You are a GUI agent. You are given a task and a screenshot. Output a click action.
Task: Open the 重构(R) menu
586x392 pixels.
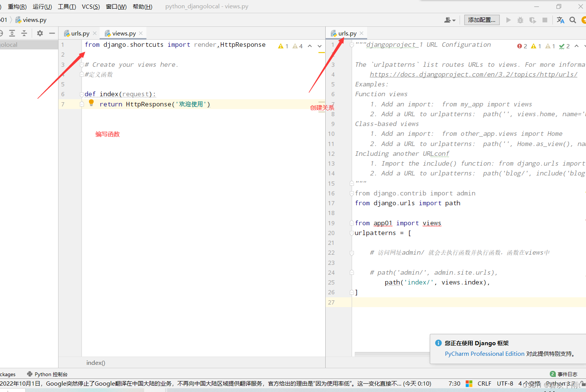tap(17, 6)
